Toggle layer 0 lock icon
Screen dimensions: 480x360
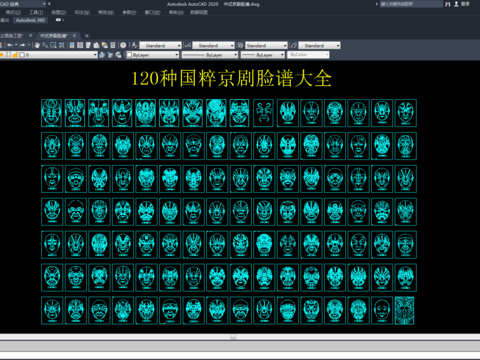(x=15, y=55)
